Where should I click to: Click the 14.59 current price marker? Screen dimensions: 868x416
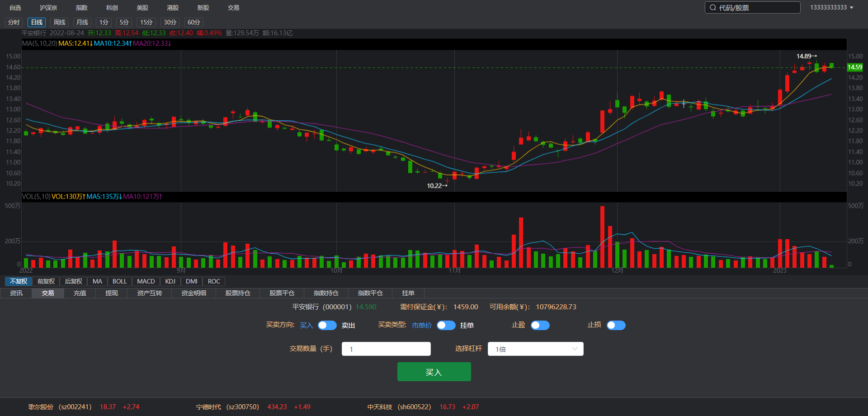[854, 67]
